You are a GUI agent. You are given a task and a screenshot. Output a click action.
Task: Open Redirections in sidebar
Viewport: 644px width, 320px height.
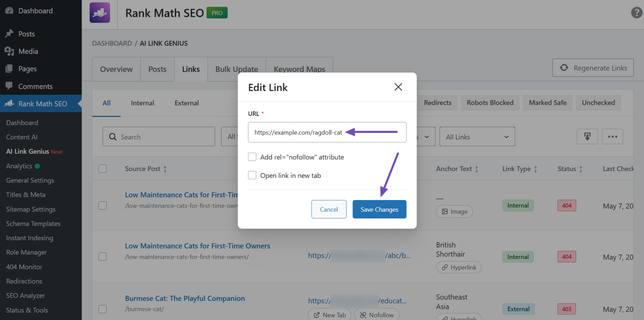point(24,281)
